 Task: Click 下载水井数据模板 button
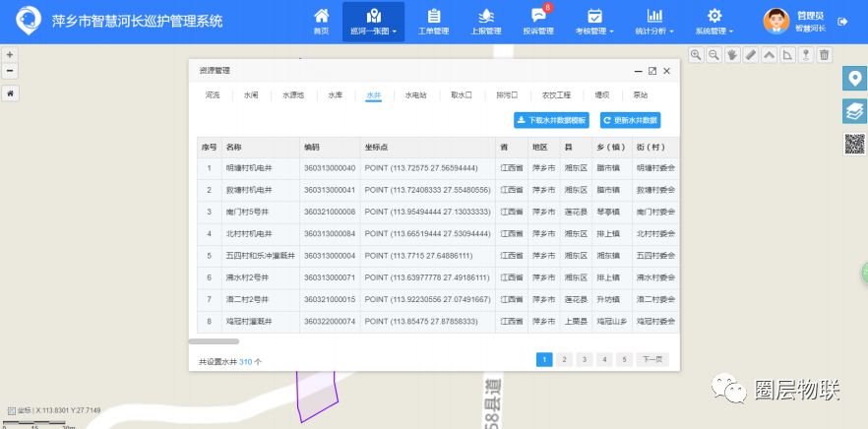pos(551,120)
